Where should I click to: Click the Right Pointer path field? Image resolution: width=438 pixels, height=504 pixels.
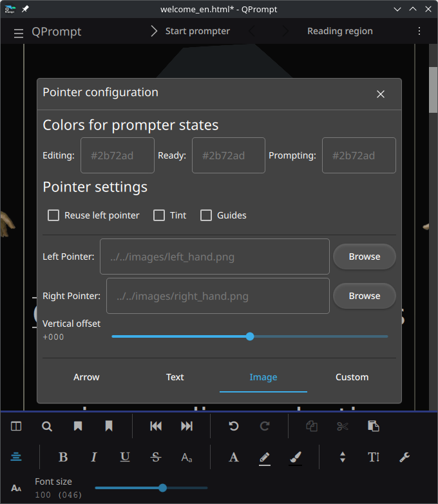point(218,296)
